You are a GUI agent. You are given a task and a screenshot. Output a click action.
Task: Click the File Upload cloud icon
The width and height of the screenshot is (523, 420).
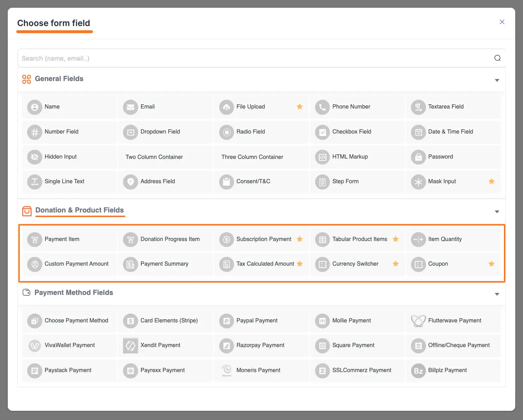click(226, 107)
